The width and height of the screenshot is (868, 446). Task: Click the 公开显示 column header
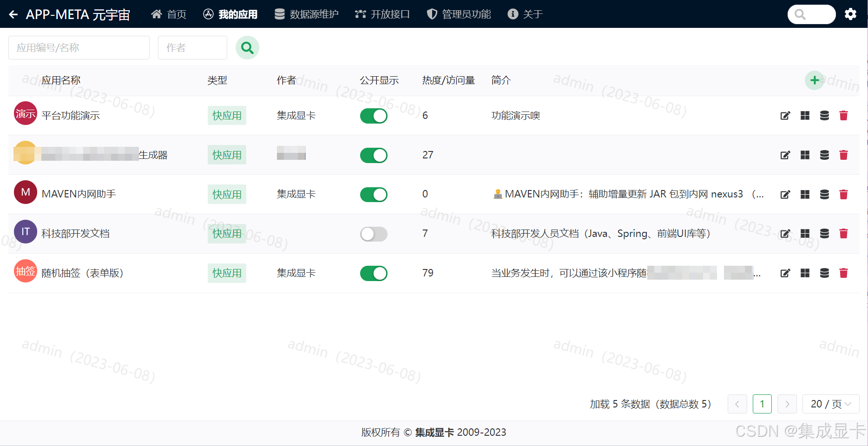tap(379, 80)
